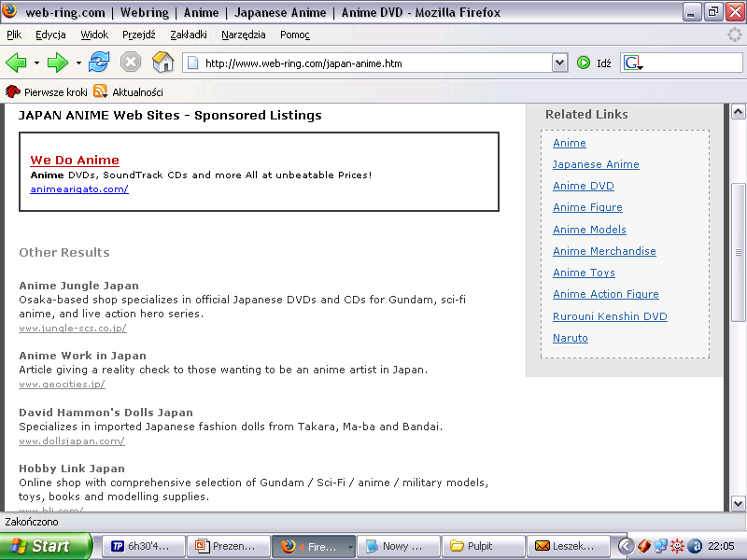Open www.dollsjapan.com link
Screen dimensions: 747x560
72,441
